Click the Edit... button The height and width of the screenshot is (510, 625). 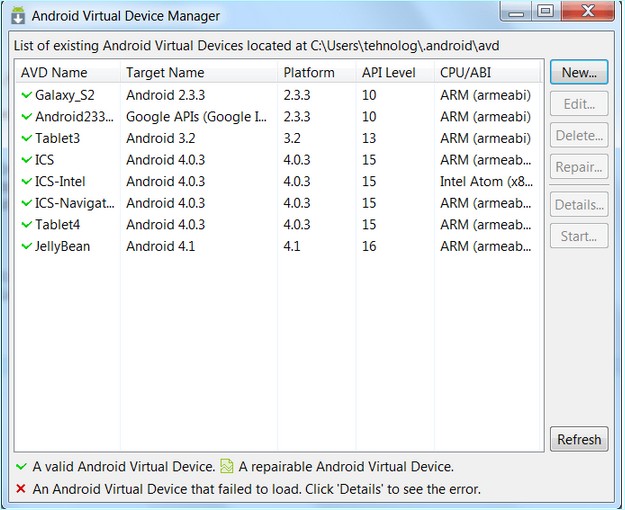pyautogui.click(x=579, y=104)
